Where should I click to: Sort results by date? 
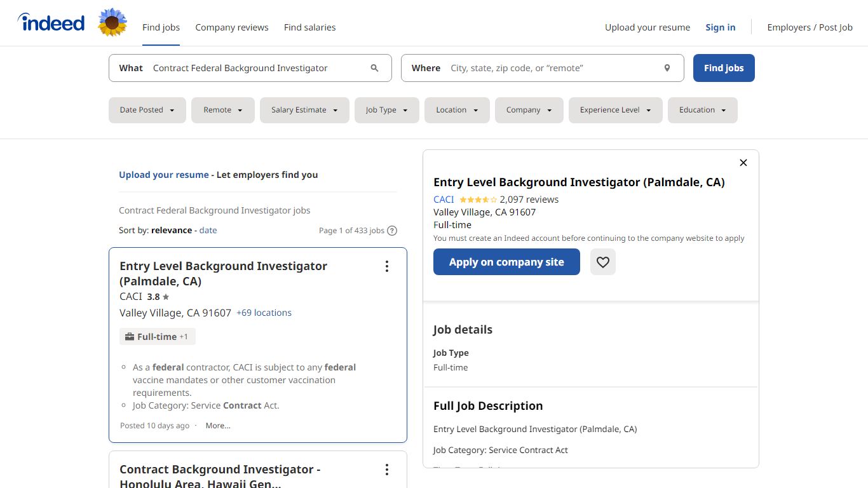pos(208,231)
